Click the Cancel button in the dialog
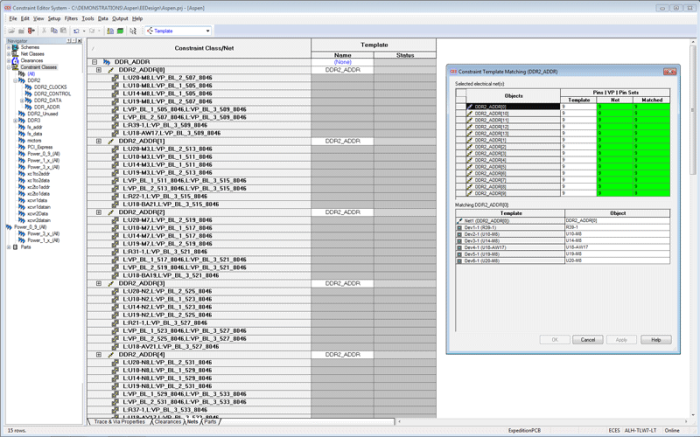Screen dimensions: 700x437 tap(587, 339)
